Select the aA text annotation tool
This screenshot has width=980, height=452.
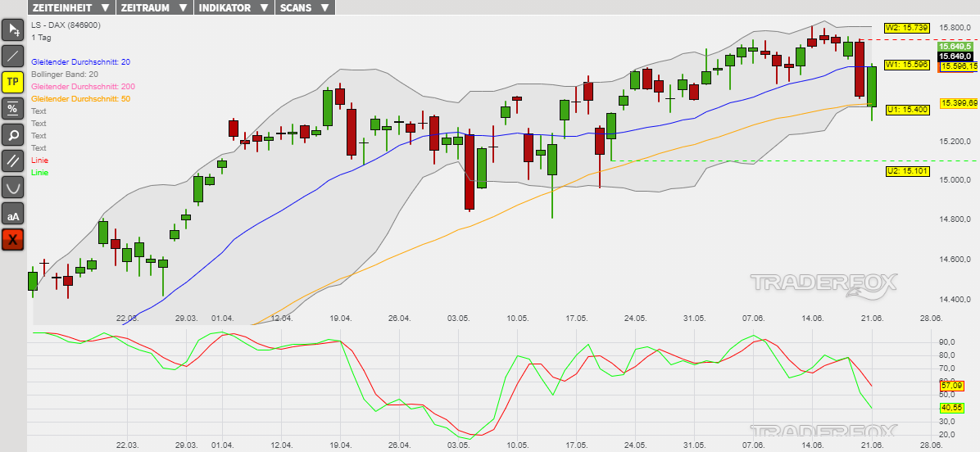coord(13,213)
